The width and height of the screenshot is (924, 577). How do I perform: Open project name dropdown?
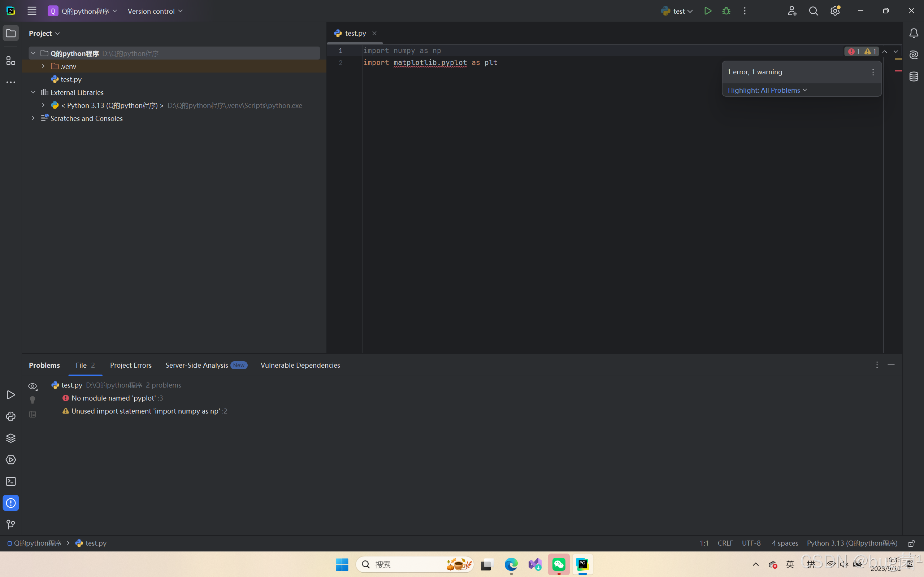tap(82, 11)
